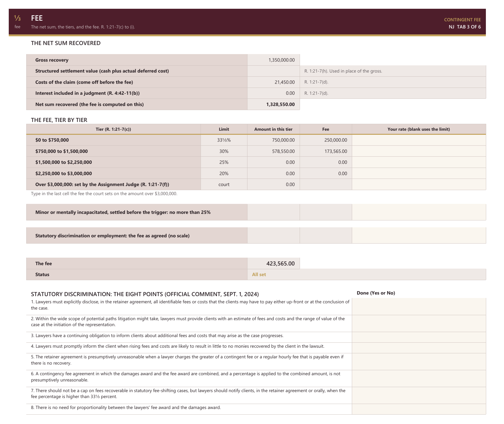
Task: Select the Gross recovery value 1,350,000.00
Action: (x=273, y=60)
